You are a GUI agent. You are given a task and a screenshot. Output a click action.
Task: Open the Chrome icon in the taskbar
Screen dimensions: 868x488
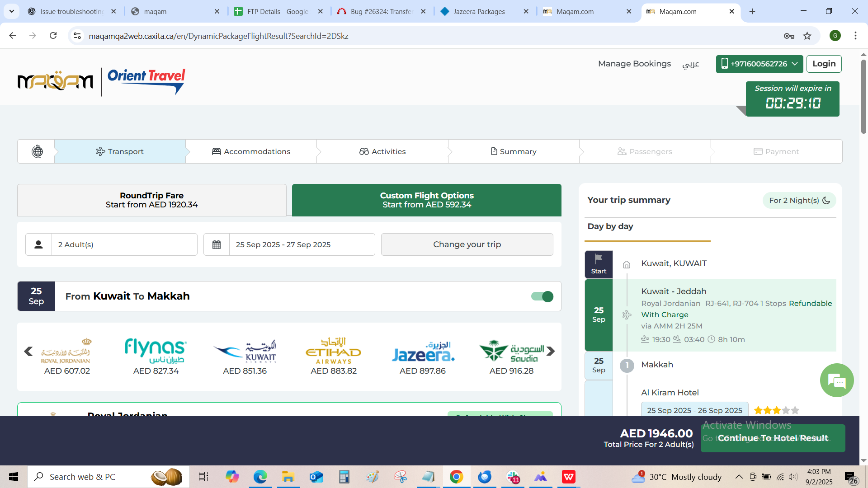(456, 477)
